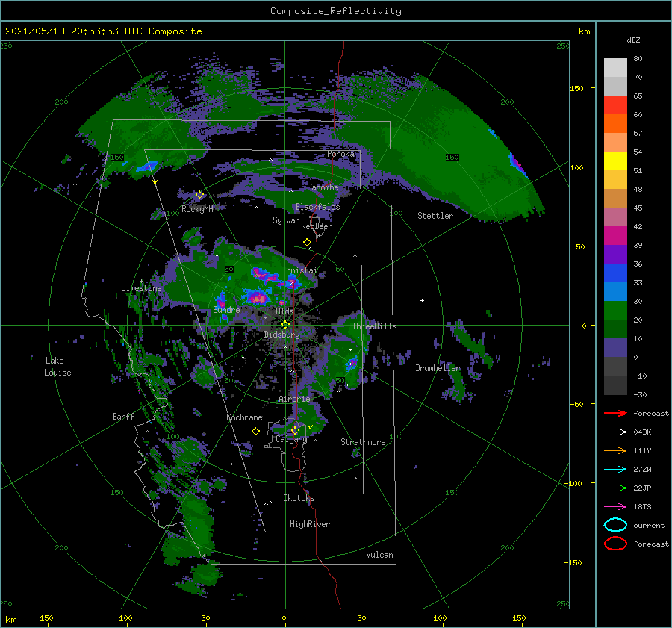The image size is (672, 628).
Task: Click the storm cell southeast of ThreeHills
Action: pos(352,363)
